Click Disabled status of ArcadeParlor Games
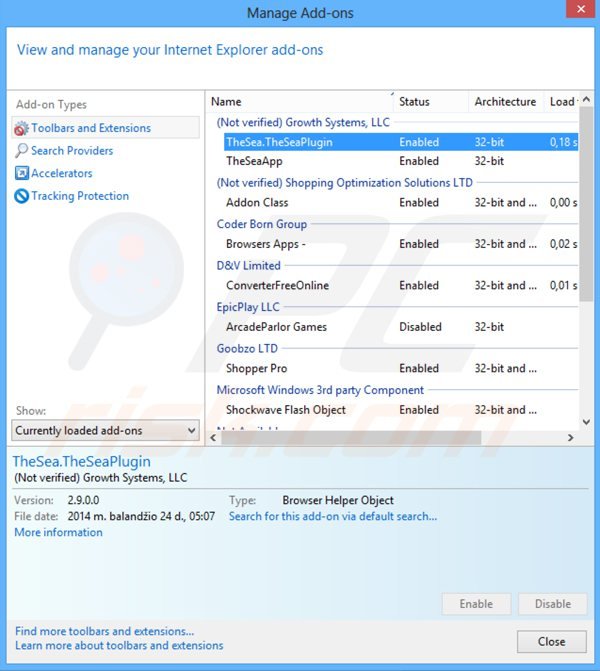This screenshot has height=671, width=600. tap(420, 327)
